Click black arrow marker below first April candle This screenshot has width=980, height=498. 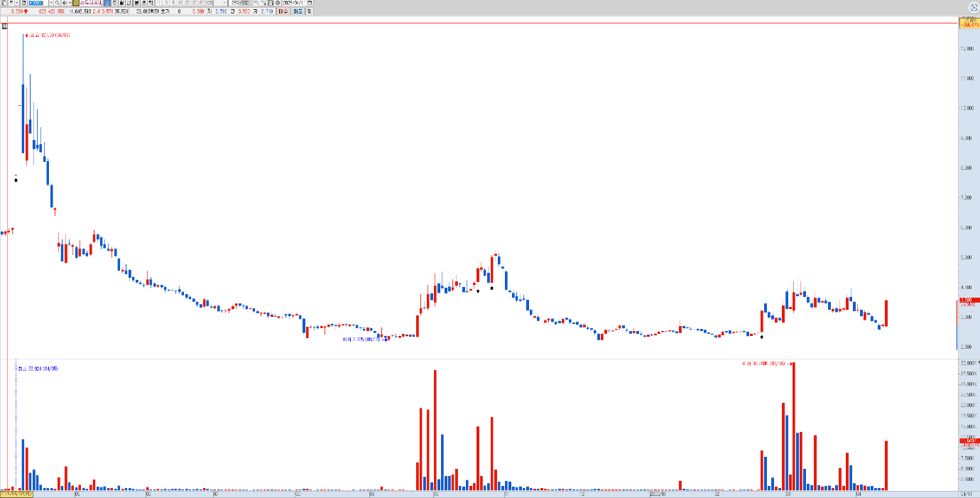[16, 180]
